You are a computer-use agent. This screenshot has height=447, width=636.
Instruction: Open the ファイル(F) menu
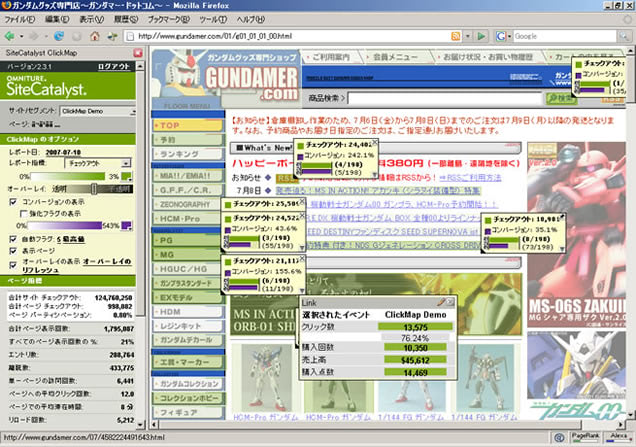coord(19,19)
